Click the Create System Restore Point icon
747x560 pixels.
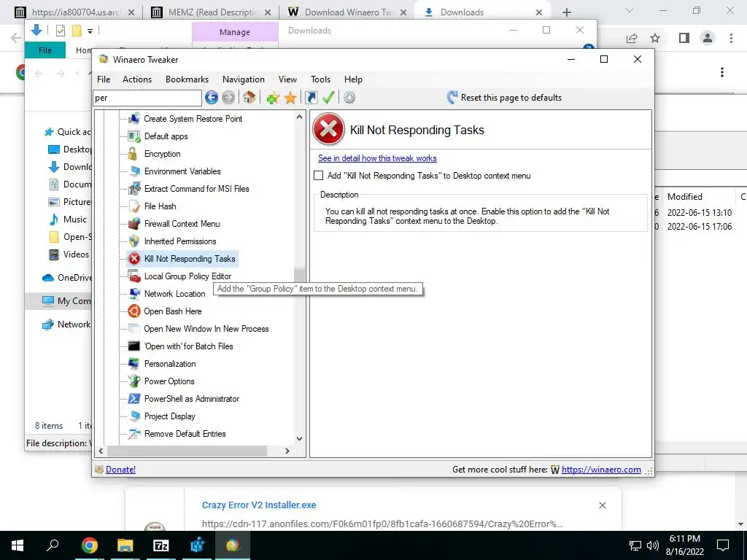click(134, 119)
